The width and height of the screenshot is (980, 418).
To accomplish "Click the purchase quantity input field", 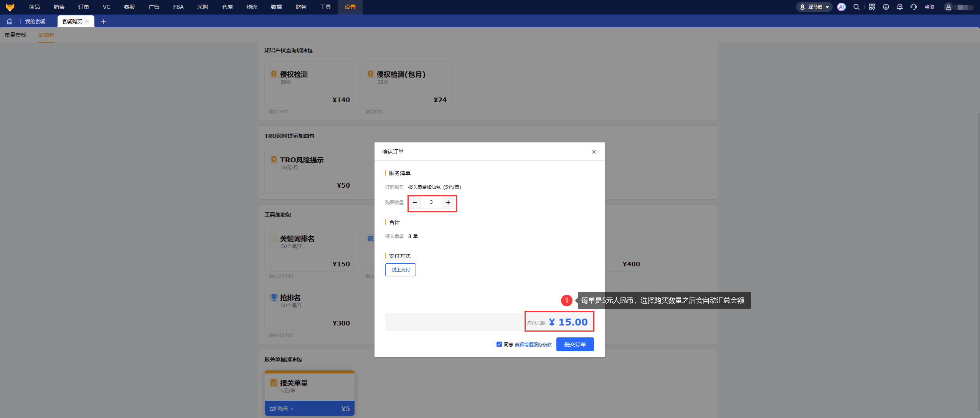I will coord(431,202).
